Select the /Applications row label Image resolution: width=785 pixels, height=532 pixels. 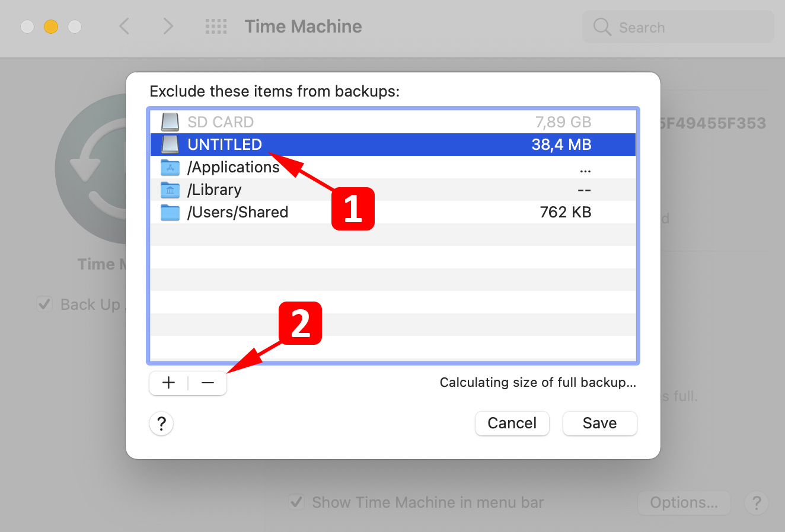pos(233,168)
